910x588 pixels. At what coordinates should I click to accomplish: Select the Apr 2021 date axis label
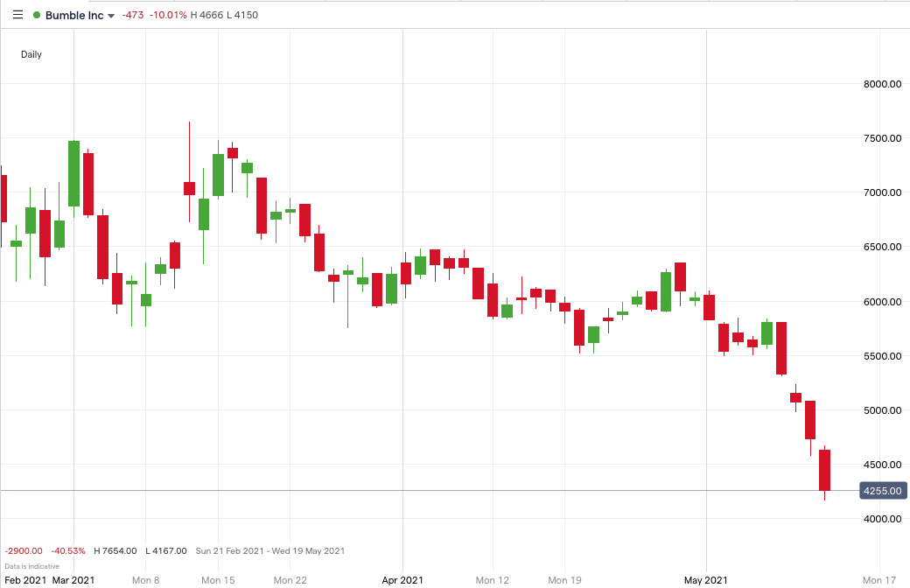pyautogui.click(x=402, y=580)
